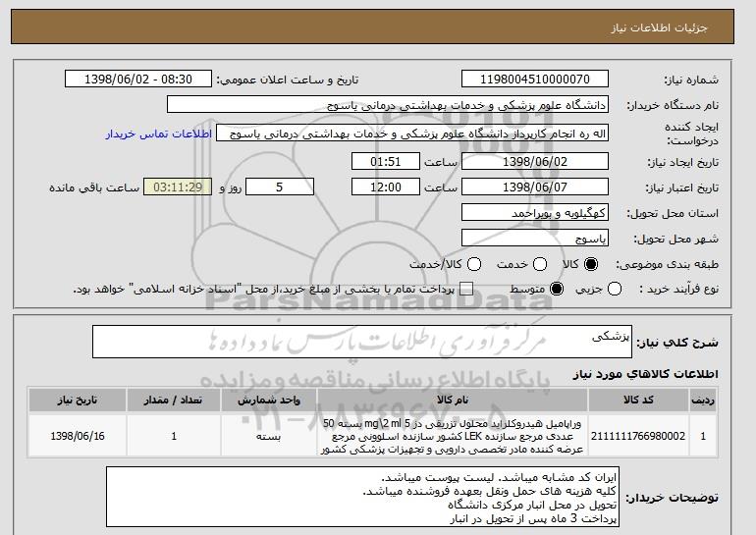The image size is (756, 535).
Task: Choose the متوسط purchase process option
Action: point(557,290)
